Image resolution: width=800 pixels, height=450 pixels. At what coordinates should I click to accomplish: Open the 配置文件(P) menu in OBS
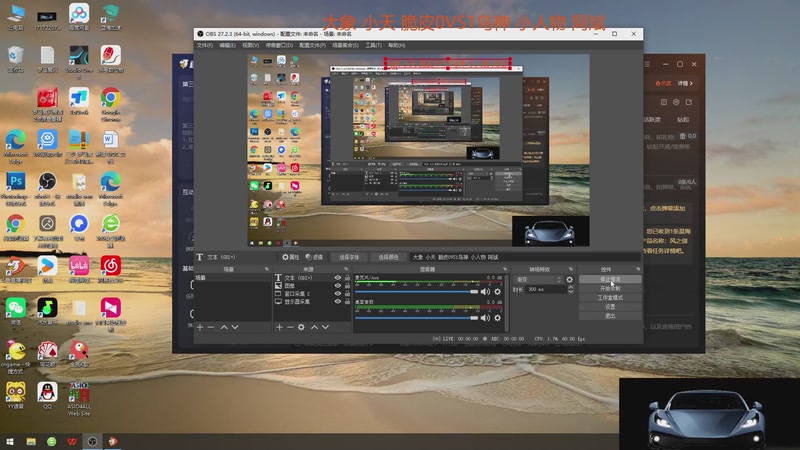click(312, 45)
